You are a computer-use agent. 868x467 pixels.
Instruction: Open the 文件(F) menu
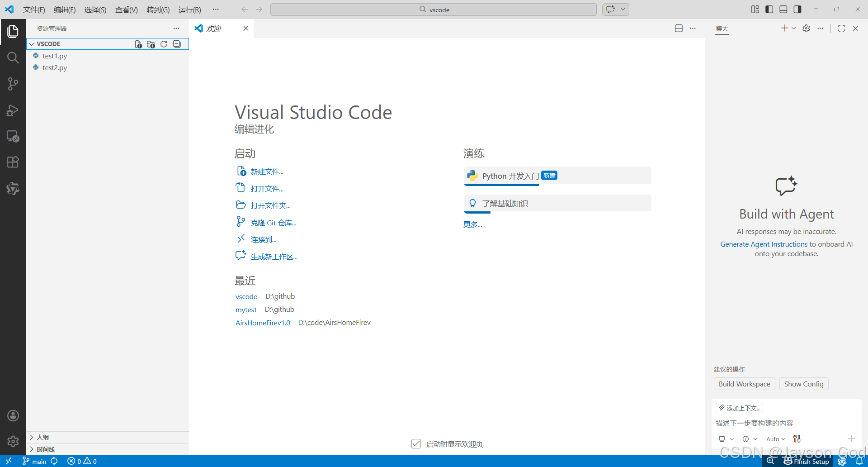(x=34, y=10)
